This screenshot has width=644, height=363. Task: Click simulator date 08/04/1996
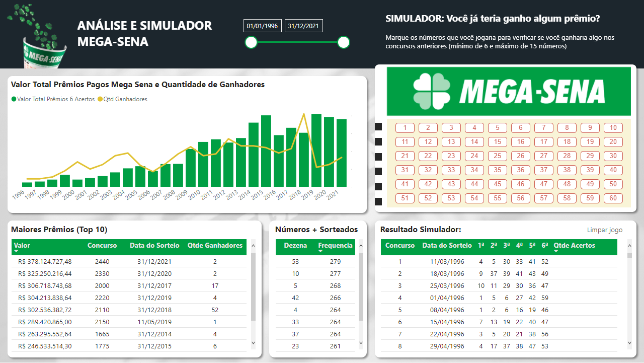pos(447,310)
